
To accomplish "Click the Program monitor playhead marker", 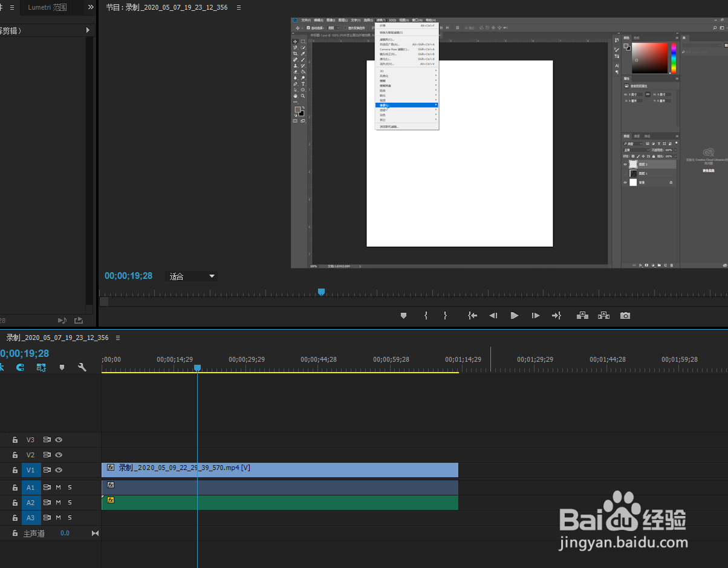I will [322, 292].
